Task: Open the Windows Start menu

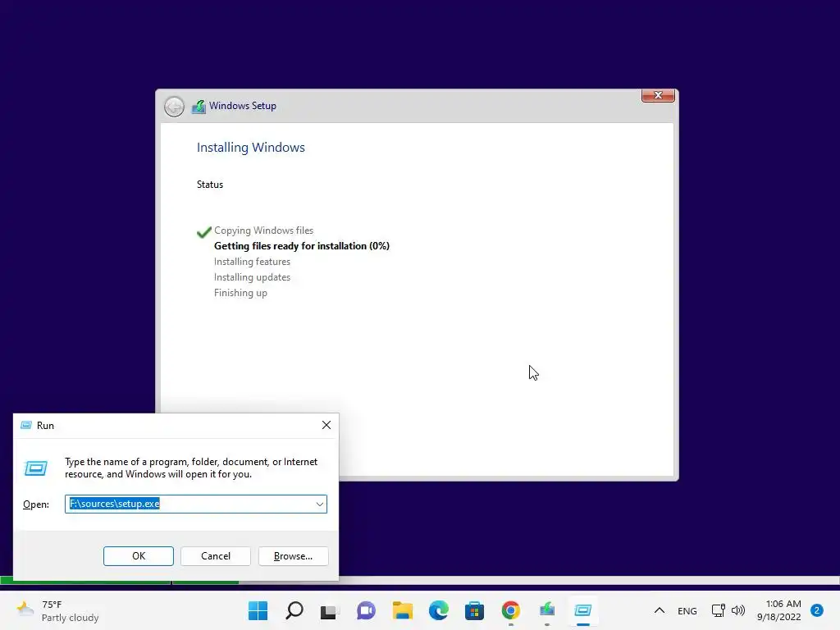Action: click(x=258, y=610)
